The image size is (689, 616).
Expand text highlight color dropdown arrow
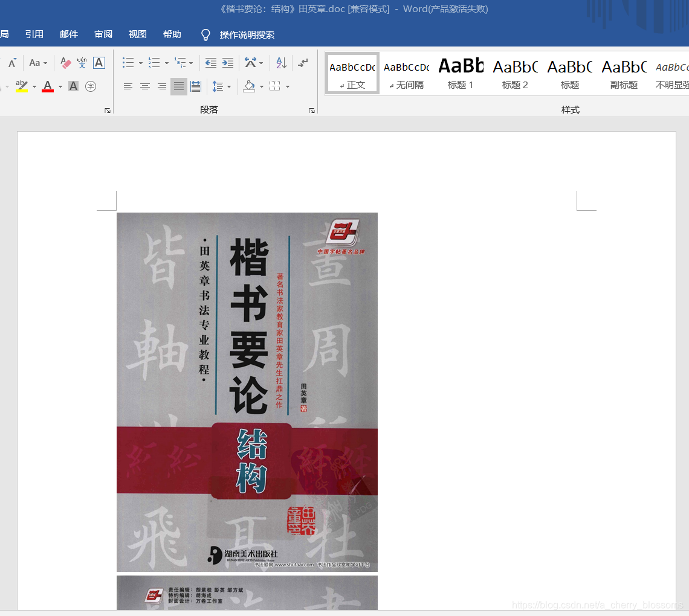pyautogui.click(x=34, y=86)
